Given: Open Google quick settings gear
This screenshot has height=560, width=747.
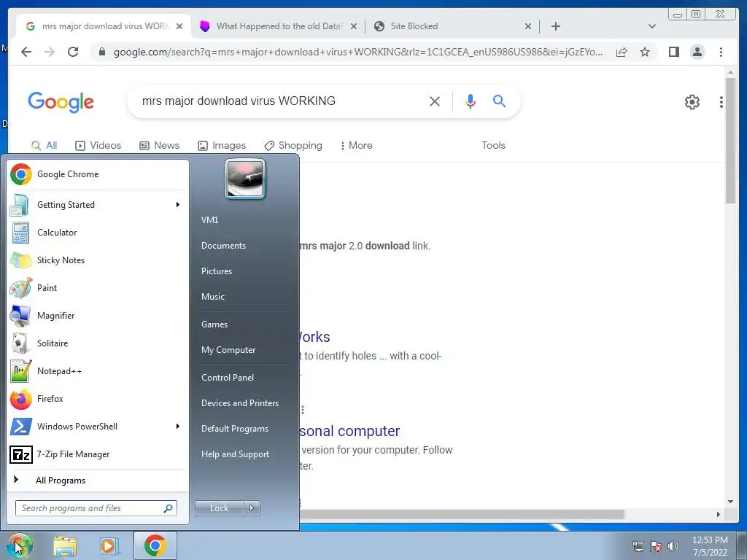Looking at the screenshot, I should click(x=692, y=102).
